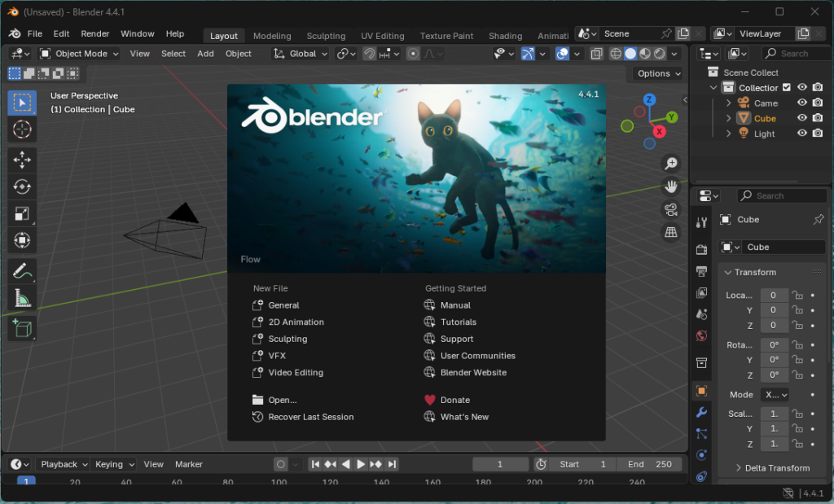The height and width of the screenshot is (504, 834).
Task: Switch to the Sculpting workspace tab
Action: 326,36
